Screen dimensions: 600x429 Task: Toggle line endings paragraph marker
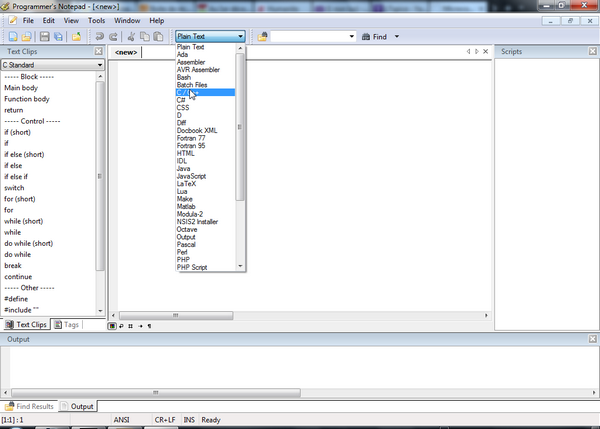pyautogui.click(x=149, y=325)
